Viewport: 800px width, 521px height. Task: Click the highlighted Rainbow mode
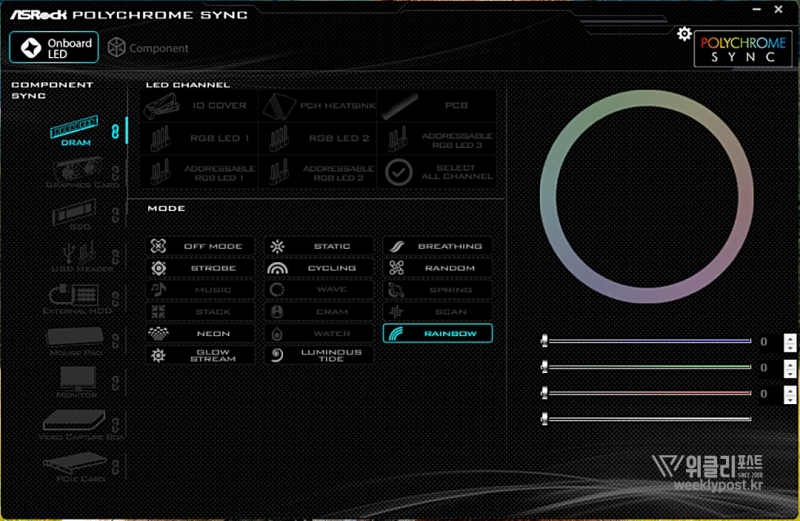click(x=438, y=333)
